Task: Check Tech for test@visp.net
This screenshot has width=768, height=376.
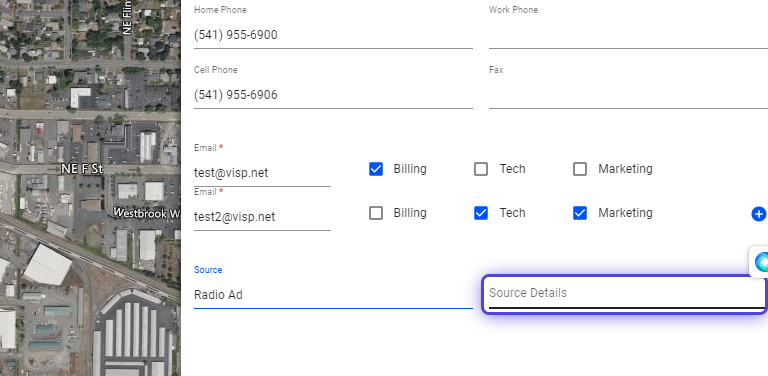Action: point(481,169)
